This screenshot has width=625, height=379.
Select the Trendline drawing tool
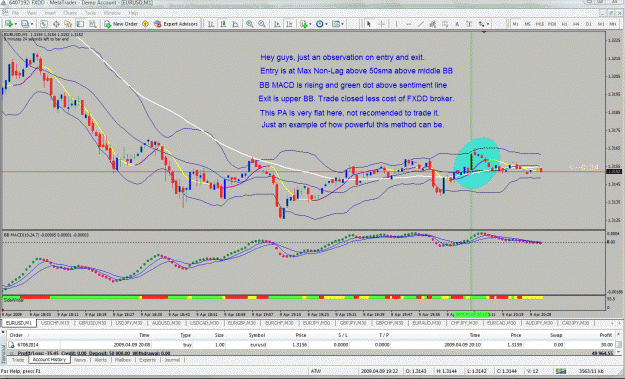[x=421, y=24]
